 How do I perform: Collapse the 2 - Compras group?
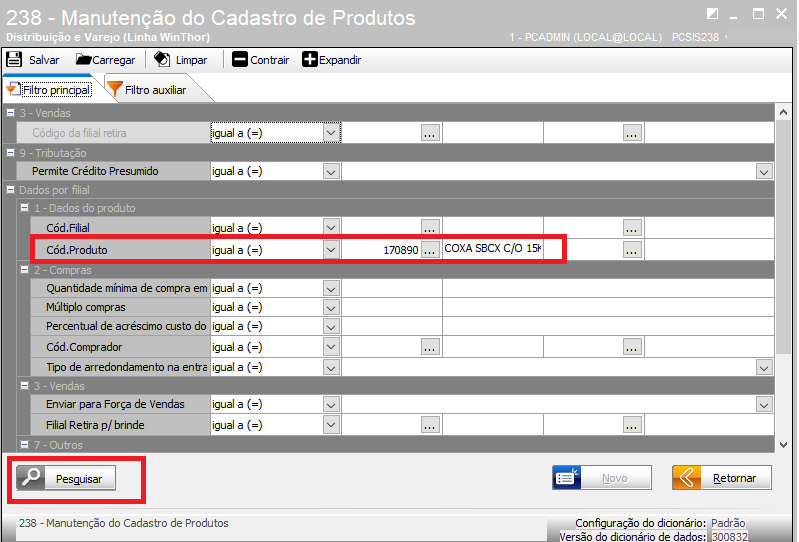tap(24, 270)
